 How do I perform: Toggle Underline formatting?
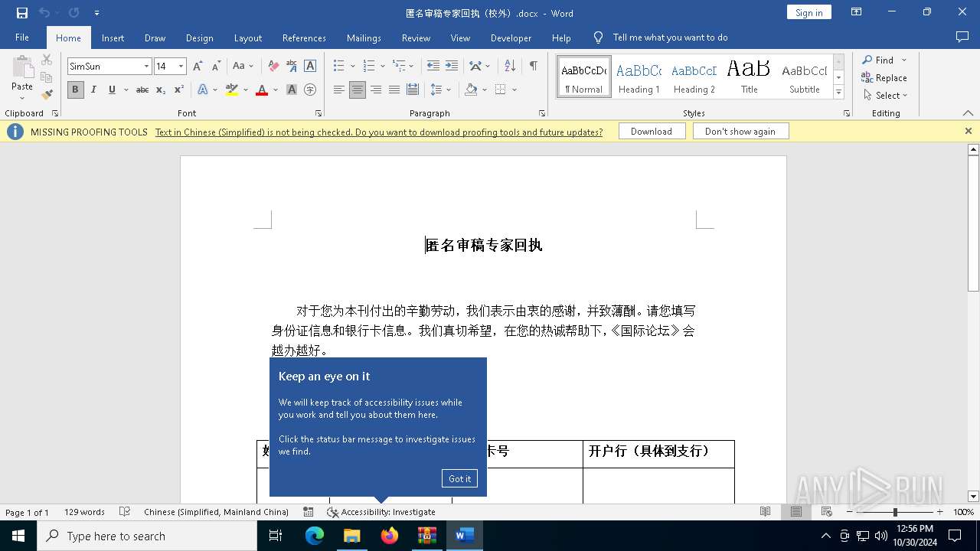(112, 90)
